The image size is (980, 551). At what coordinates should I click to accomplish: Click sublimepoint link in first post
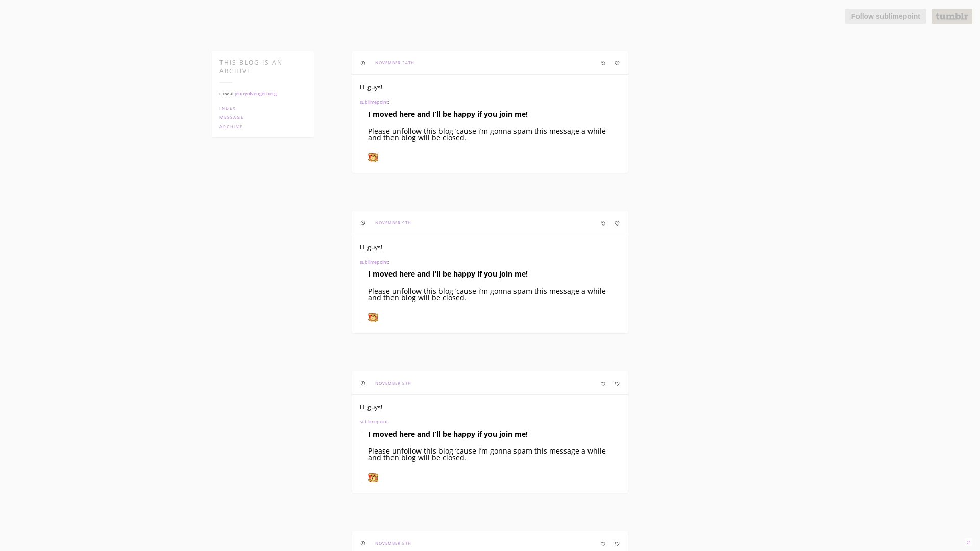pyautogui.click(x=374, y=102)
